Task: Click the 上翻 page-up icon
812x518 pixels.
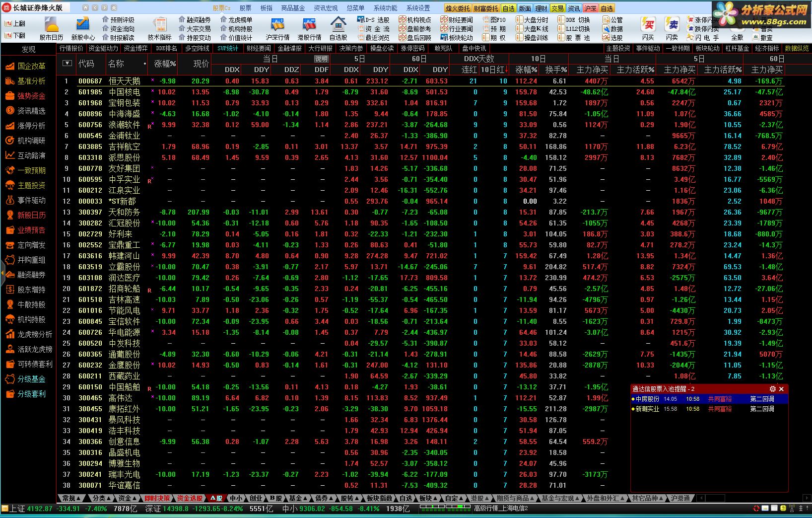Action: 15,23
